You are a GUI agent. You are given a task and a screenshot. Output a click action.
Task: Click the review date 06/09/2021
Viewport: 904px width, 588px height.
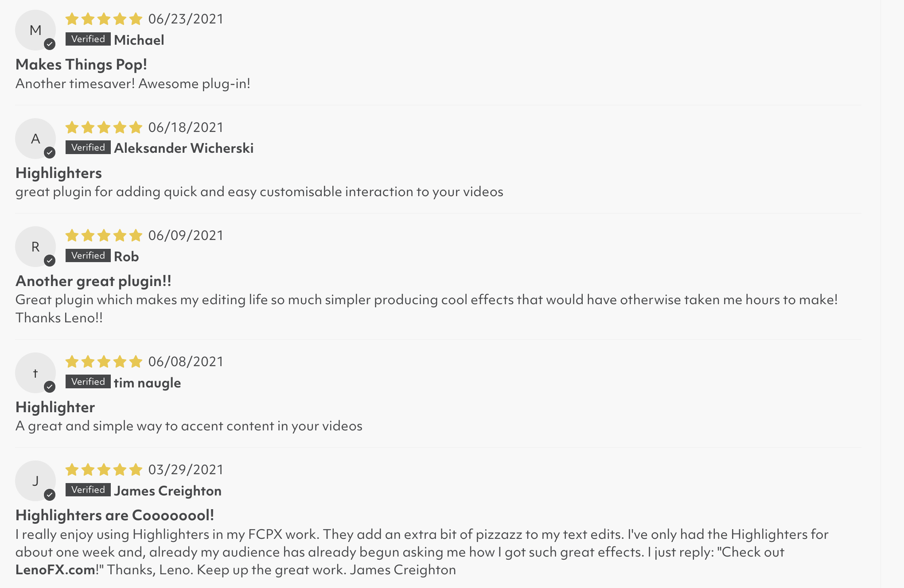186,236
